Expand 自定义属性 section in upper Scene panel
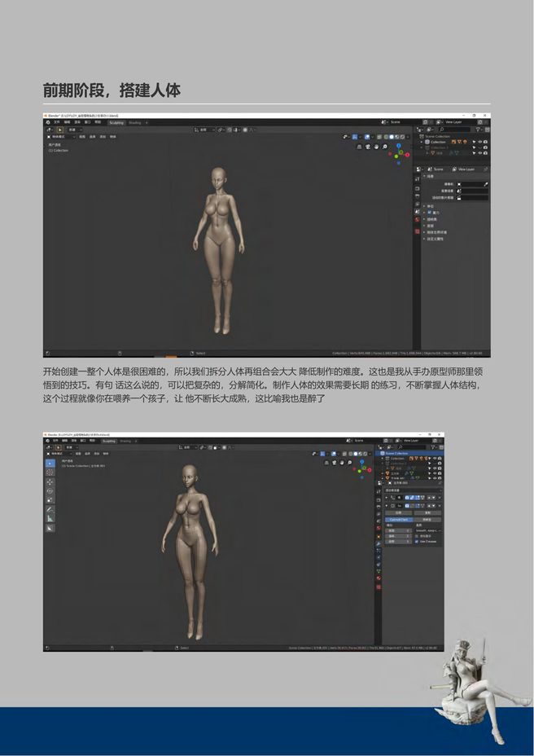Viewport: 534px width, 756px height. point(433,240)
